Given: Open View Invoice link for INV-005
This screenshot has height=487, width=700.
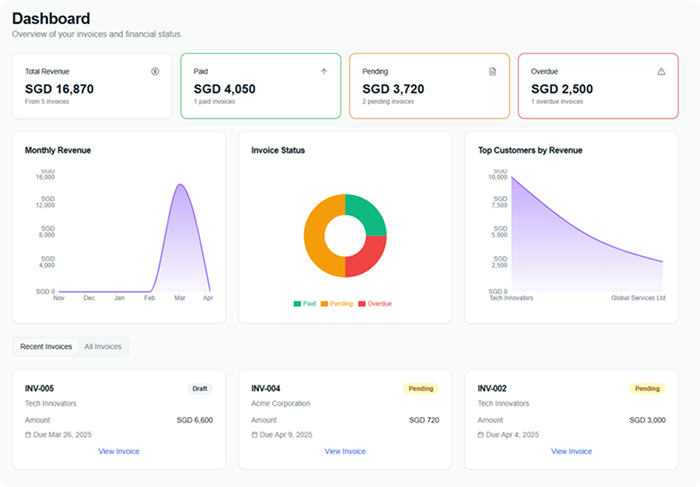Looking at the screenshot, I should pyautogui.click(x=119, y=452).
